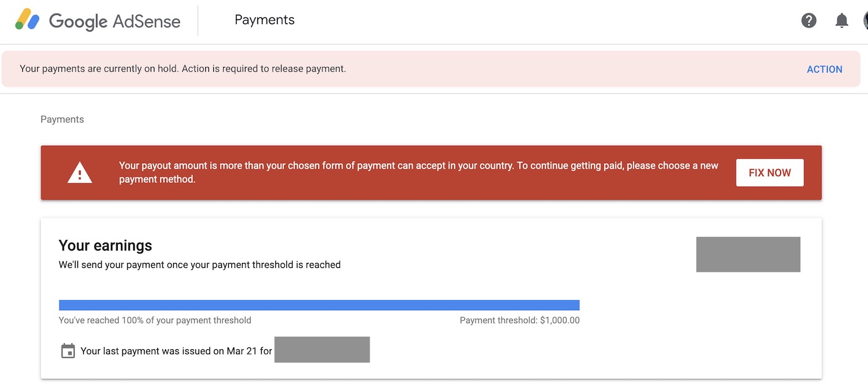Click the warning triangle icon in red banner
Viewport: 868px width, 387px height.
(x=79, y=172)
